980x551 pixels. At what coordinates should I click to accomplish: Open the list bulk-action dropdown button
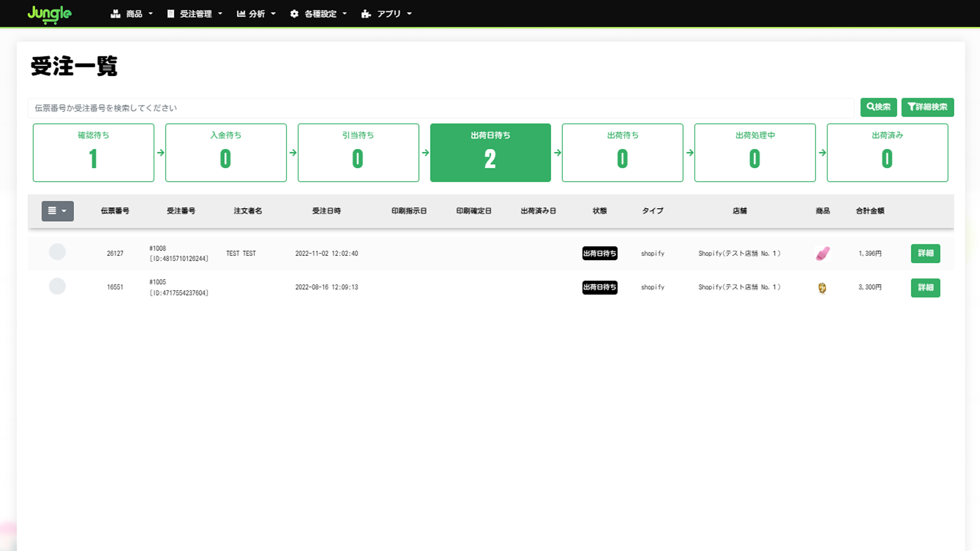pyautogui.click(x=58, y=211)
